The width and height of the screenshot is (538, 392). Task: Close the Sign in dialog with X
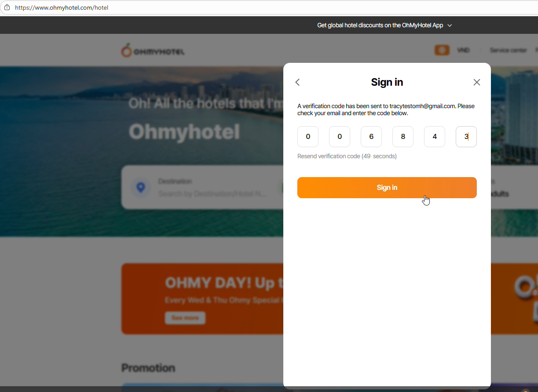477,82
